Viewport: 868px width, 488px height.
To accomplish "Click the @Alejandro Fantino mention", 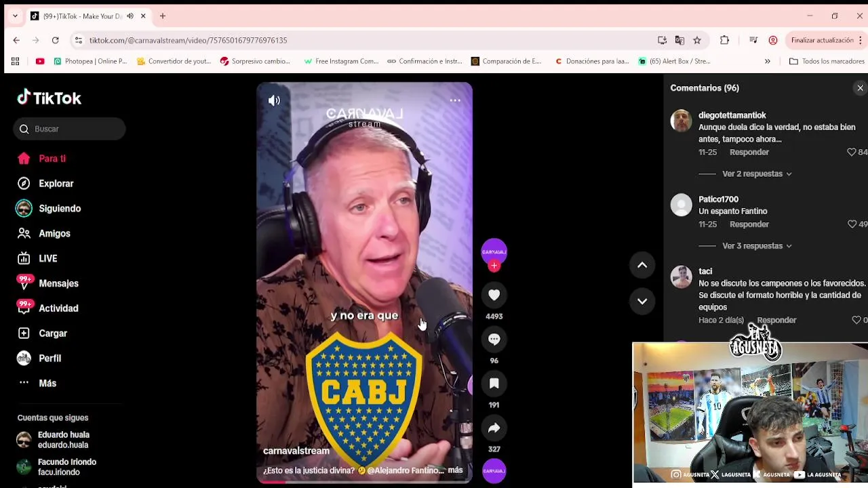I will pyautogui.click(x=406, y=470).
